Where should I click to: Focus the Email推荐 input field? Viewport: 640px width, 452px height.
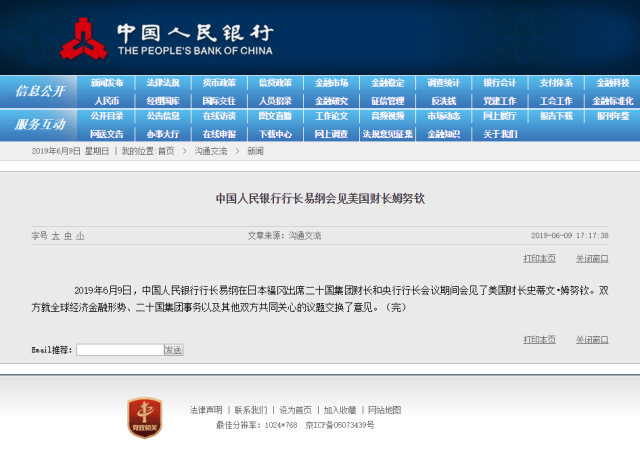[x=120, y=350]
